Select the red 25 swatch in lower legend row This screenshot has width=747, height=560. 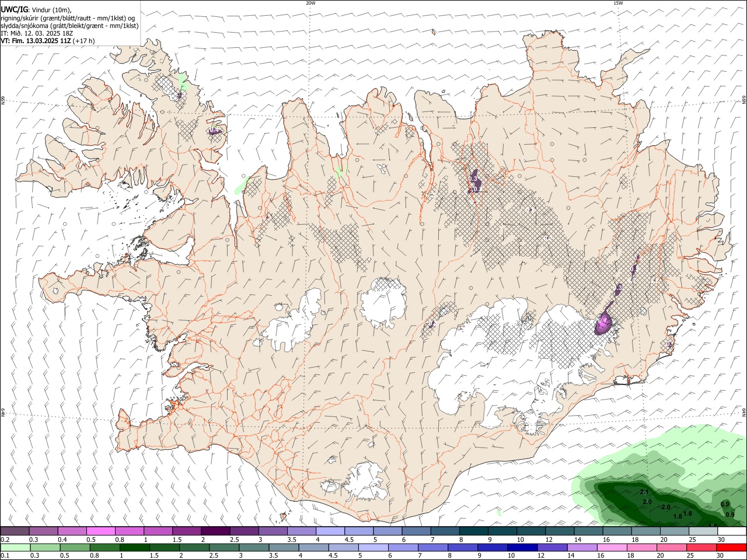pos(700,548)
